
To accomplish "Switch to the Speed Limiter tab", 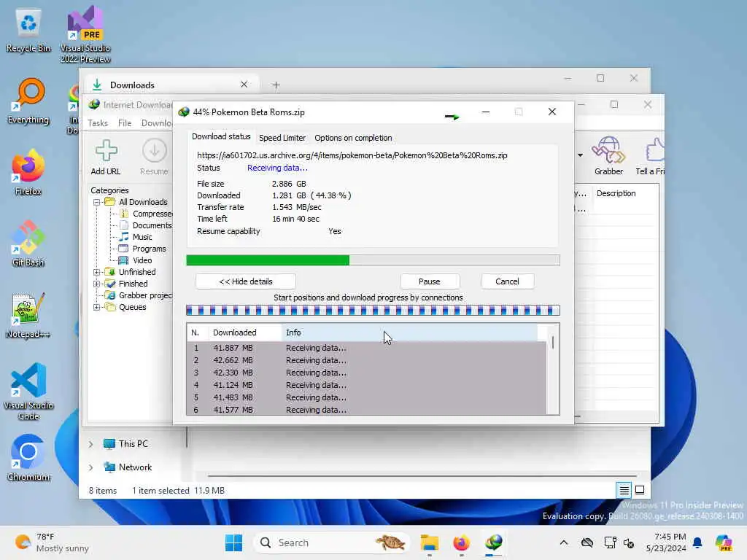I will point(282,138).
